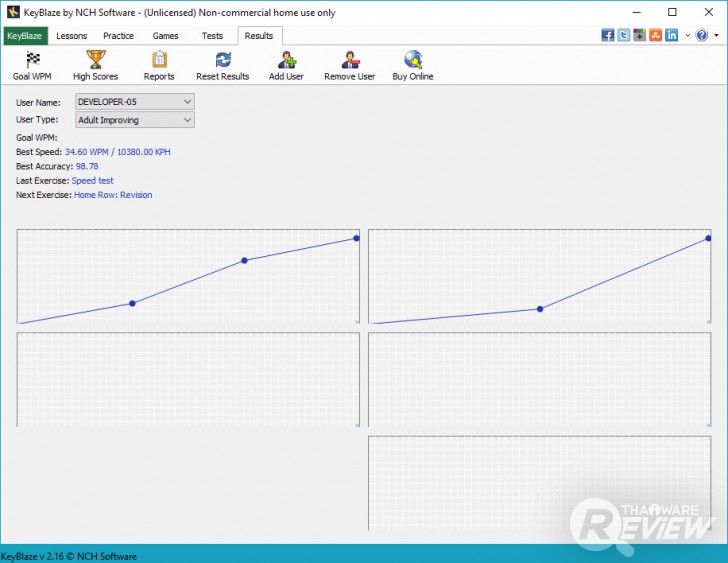The width and height of the screenshot is (728, 563).
Task: Open the Reports clipboard icon
Action: coord(159,65)
